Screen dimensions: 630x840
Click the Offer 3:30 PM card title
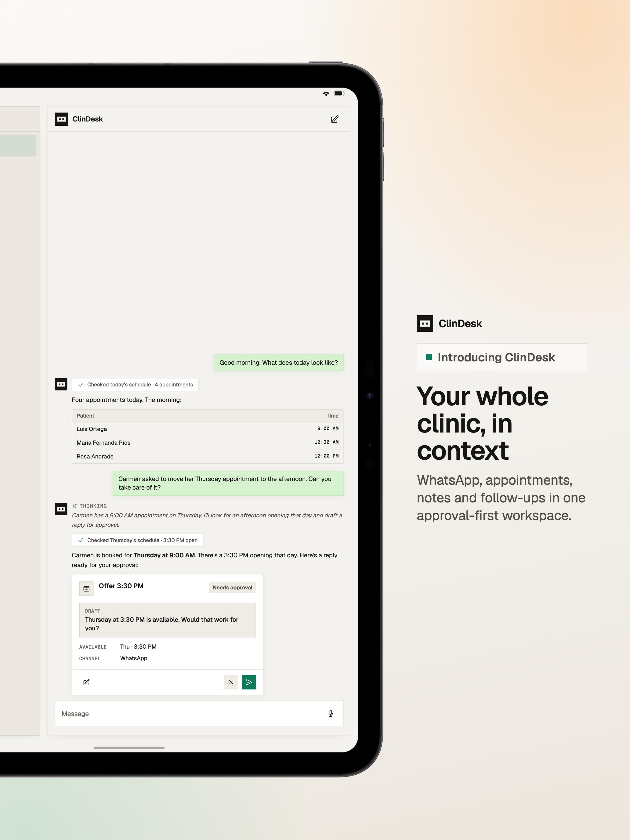(121, 585)
